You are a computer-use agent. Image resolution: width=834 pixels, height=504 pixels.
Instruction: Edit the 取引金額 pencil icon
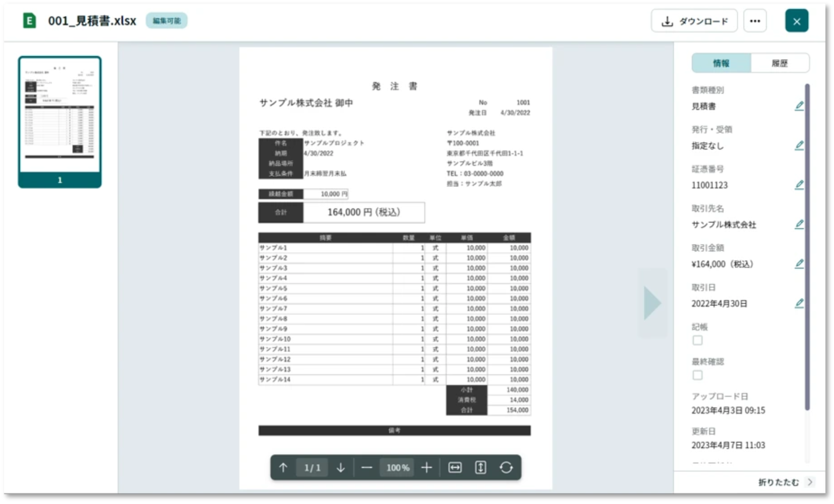pos(799,264)
